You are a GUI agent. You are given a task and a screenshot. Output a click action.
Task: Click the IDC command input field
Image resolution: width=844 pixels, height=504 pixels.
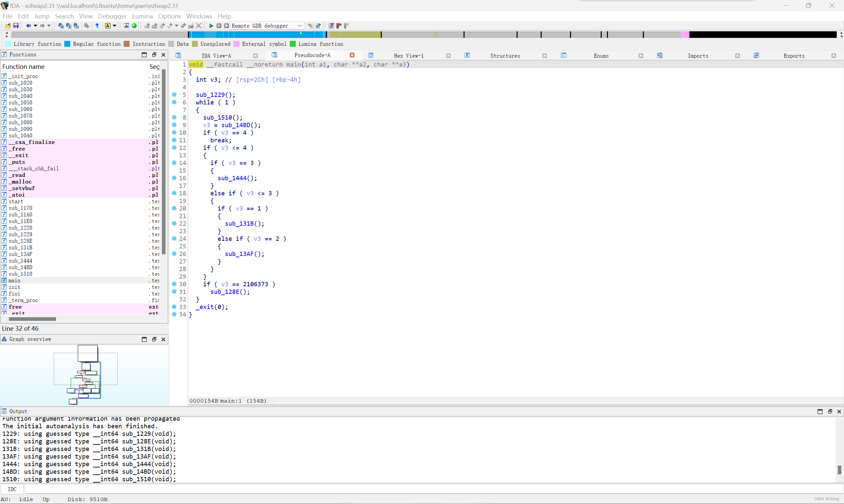coord(408,489)
